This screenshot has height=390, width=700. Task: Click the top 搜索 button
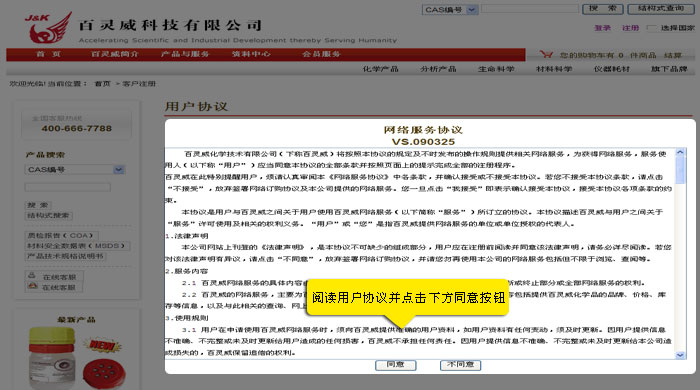(x=603, y=9)
